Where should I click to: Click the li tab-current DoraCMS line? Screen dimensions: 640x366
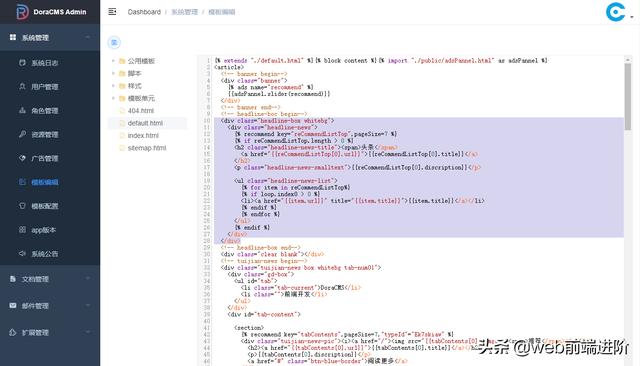(300, 288)
